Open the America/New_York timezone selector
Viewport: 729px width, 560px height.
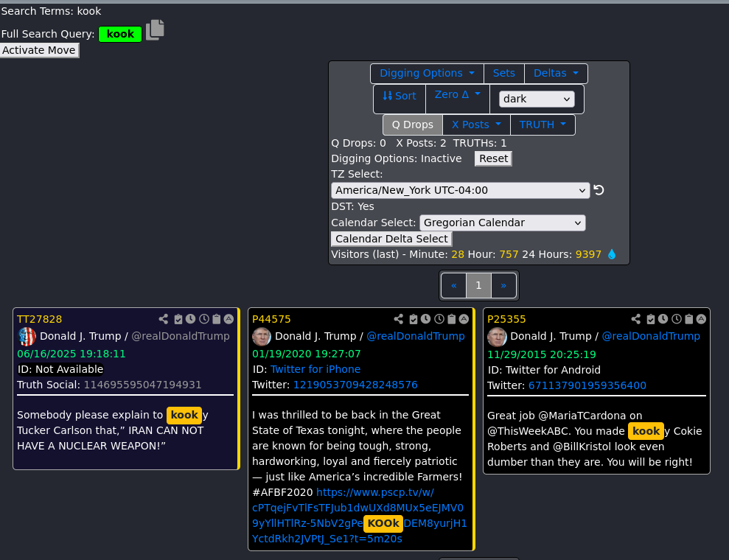460,190
